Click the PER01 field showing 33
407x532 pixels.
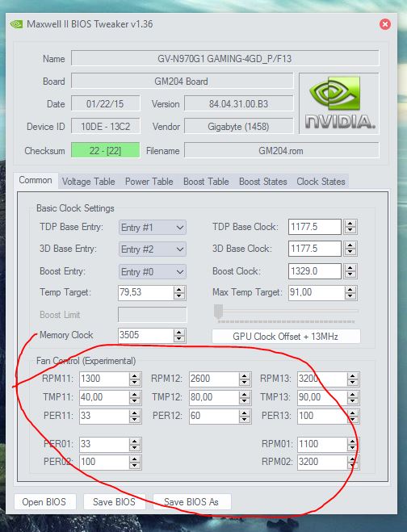[104, 444]
